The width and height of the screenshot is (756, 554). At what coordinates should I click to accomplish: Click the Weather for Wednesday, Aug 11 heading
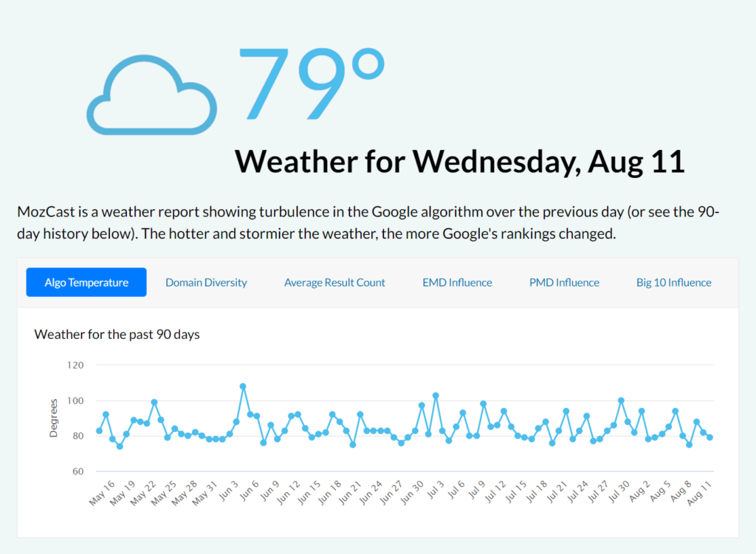click(459, 161)
